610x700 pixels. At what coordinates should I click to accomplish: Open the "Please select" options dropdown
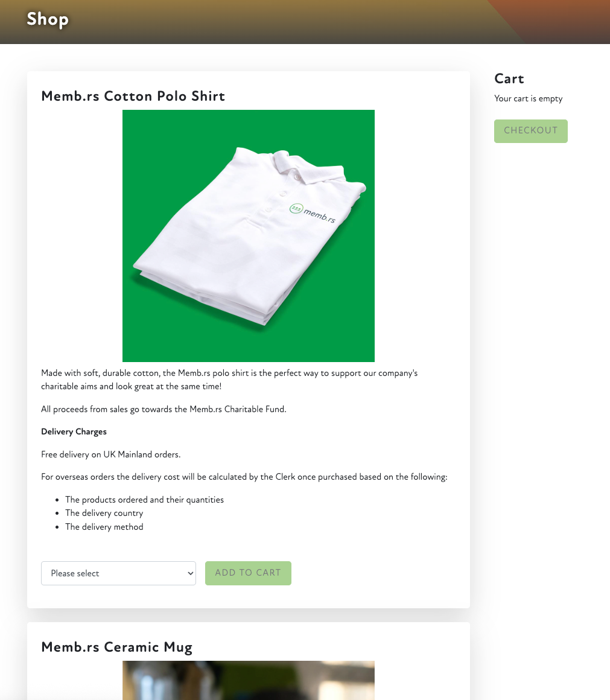[x=118, y=573]
